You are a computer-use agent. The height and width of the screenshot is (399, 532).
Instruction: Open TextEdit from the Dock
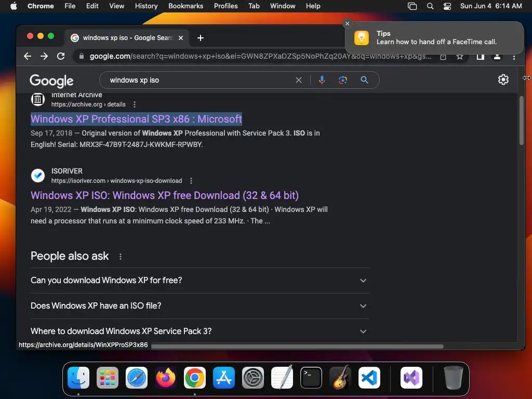pyautogui.click(x=282, y=378)
